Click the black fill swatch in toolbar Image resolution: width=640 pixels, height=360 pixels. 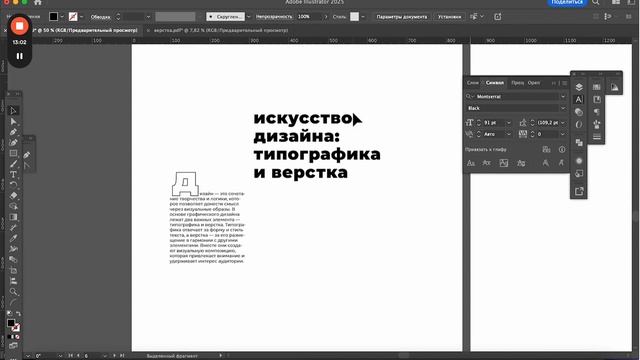tap(11, 323)
